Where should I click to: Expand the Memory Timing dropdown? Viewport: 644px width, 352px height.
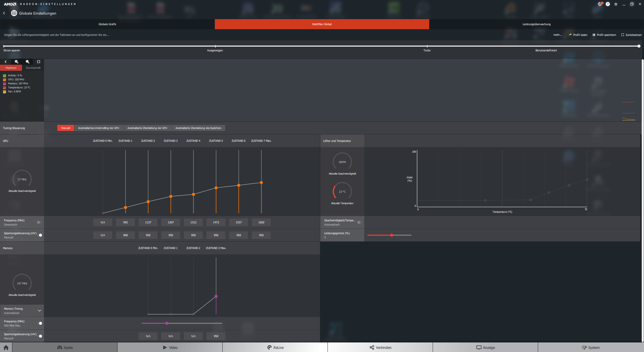tap(39, 311)
